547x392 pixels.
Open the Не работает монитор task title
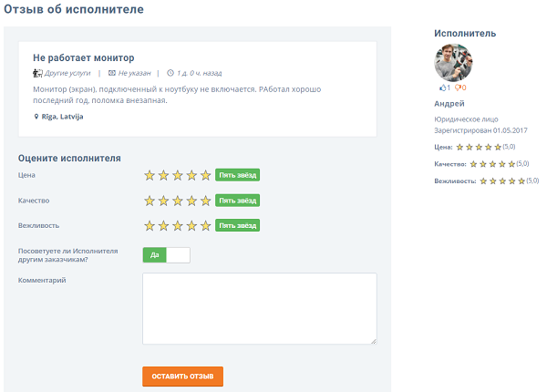point(83,57)
